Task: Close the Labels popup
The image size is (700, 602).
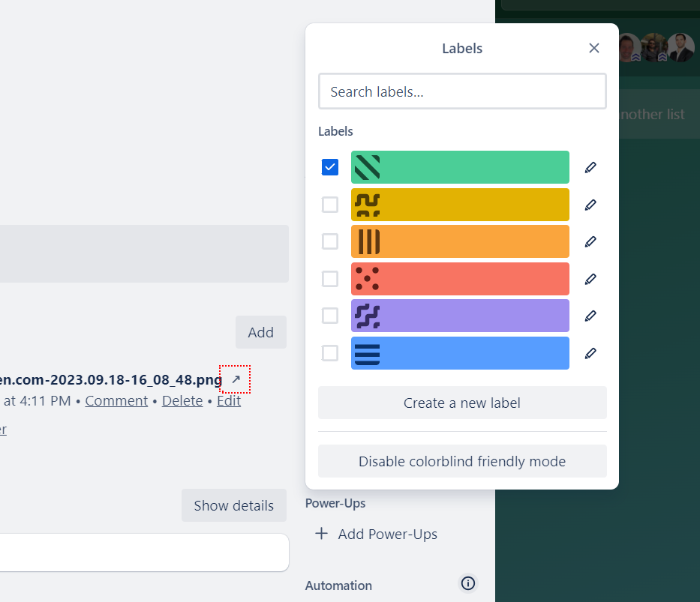Action: [x=593, y=48]
